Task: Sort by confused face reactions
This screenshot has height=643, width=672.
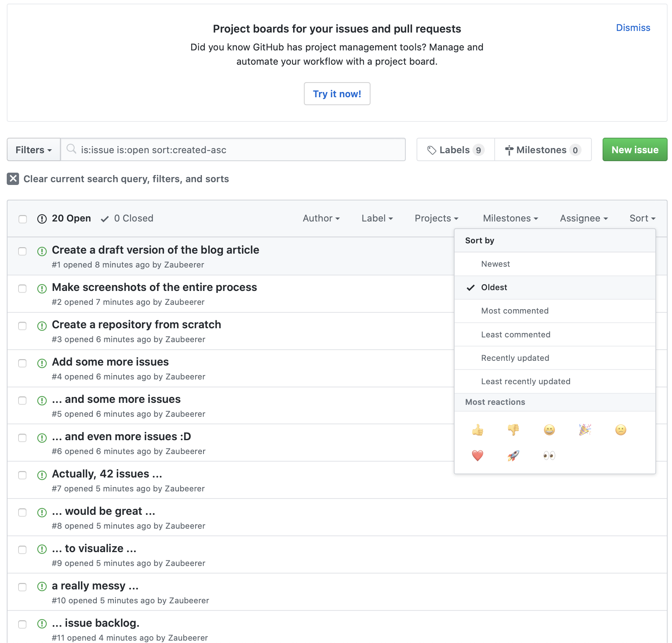Action: [x=620, y=430]
